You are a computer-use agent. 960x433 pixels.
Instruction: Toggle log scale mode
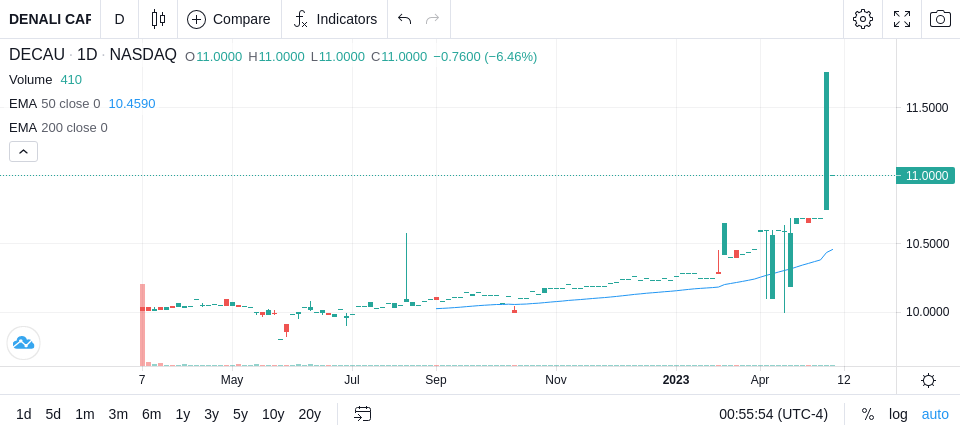898,414
